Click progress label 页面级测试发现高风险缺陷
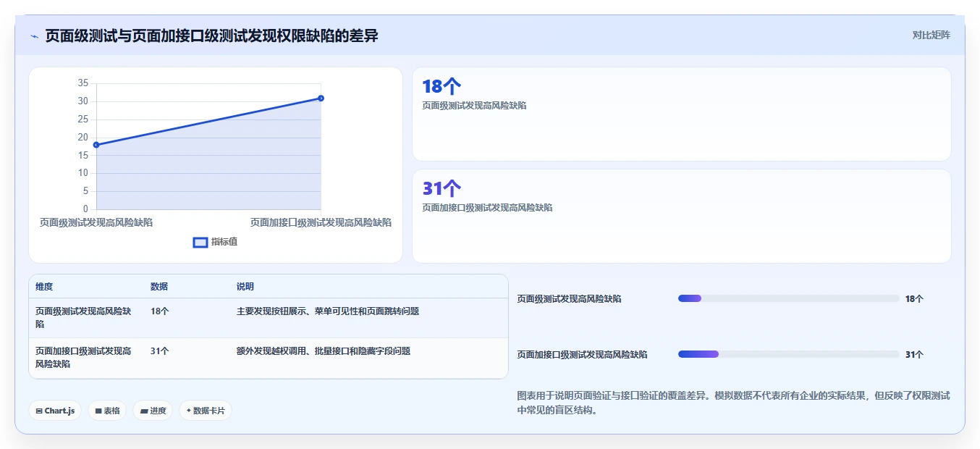Viewport: 980px width, 449px height. click(569, 298)
